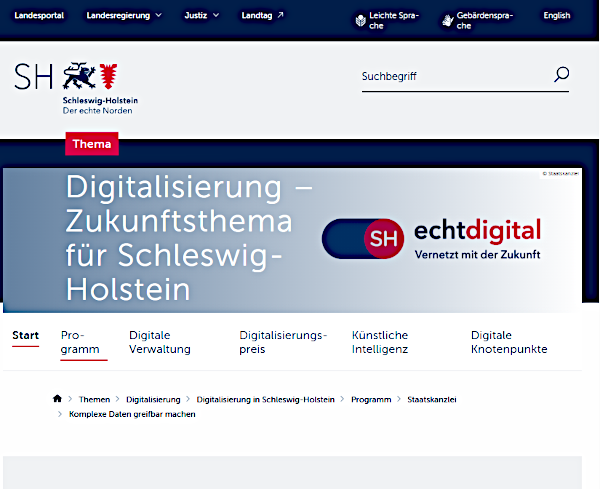Select the Künstliche Intelligenz tab

380,342
